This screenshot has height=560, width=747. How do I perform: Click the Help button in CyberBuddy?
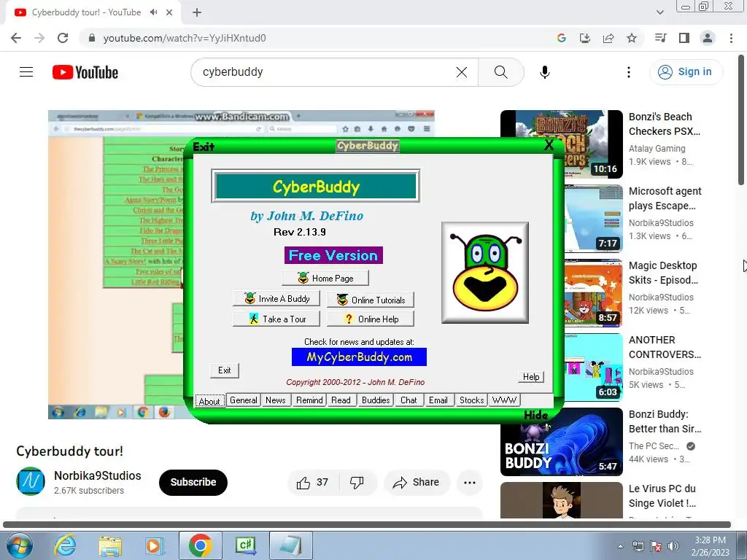tap(531, 377)
